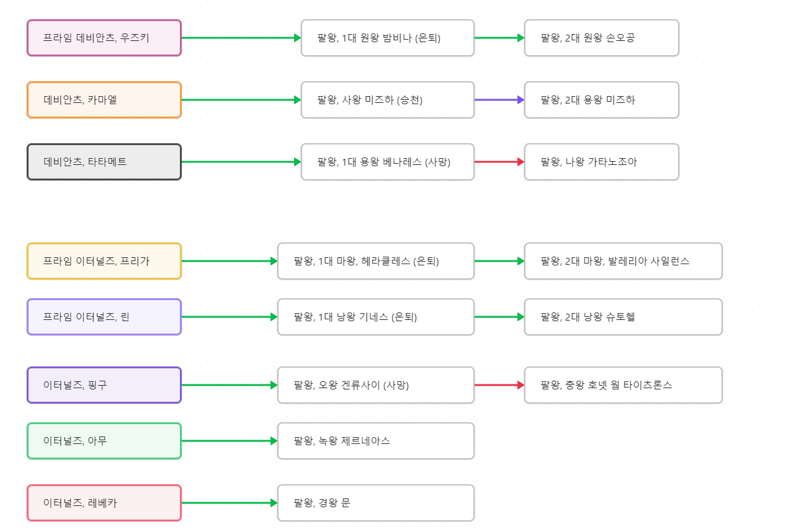The width and height of the screenshot is (786, 532).
Task: Click the 2대 원왕 손오공 box
Action: (x=602, y=38)
